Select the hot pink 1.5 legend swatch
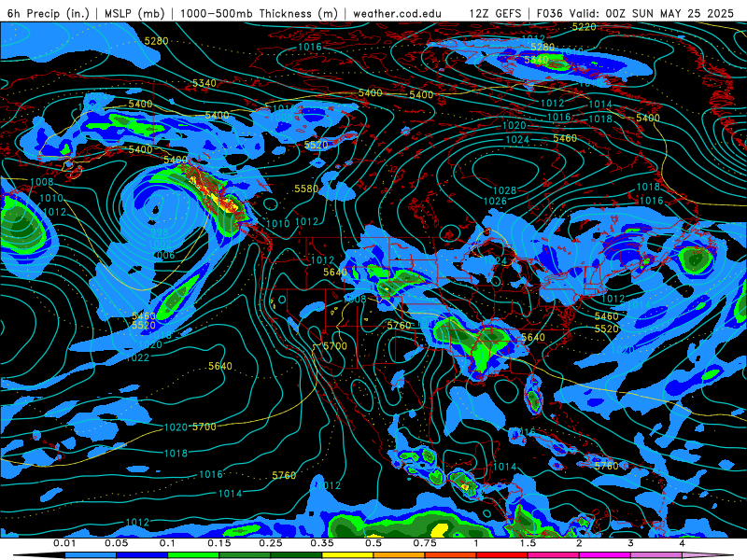This screenshot has width=747, height=560. [x=553, y=555]
